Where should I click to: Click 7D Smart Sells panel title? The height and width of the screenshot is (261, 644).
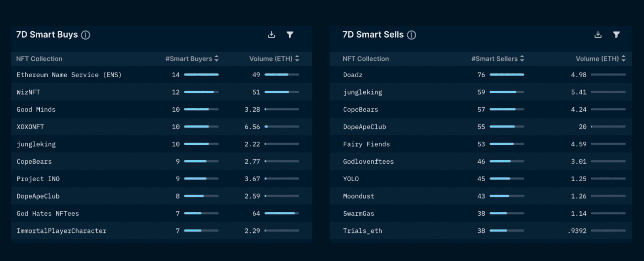click(373, 35)
